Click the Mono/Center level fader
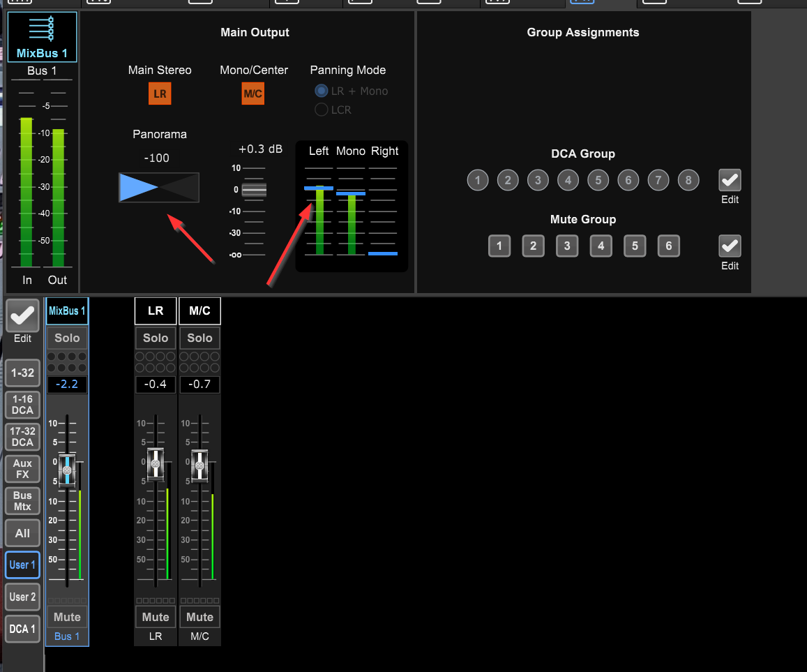Viewport: 807px width, 672px height. pyautogui.click(x=255, y=190)
